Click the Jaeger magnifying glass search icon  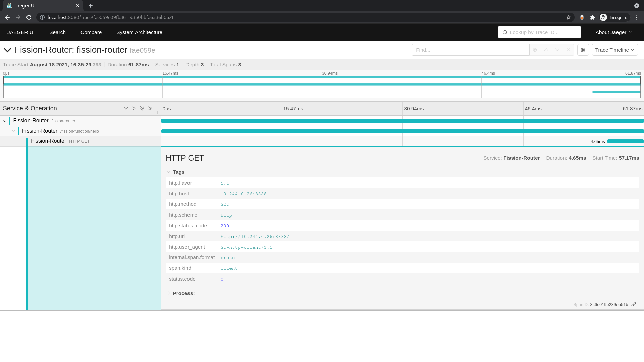[x=505, y=32]
